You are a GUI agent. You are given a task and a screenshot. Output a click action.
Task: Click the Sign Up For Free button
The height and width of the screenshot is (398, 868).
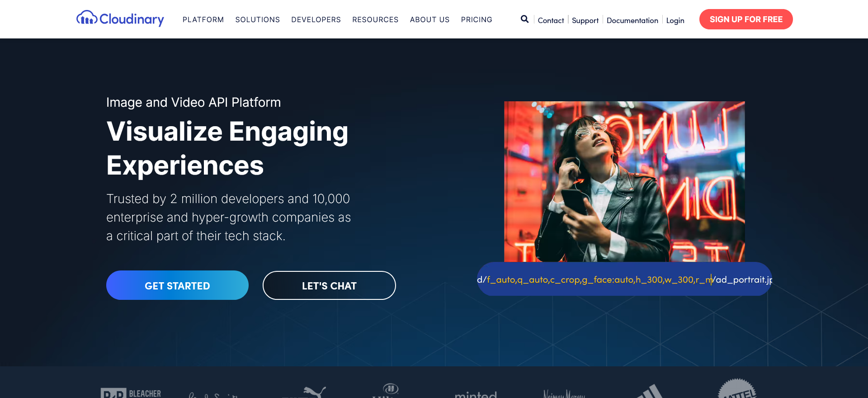tap(746, 19)
